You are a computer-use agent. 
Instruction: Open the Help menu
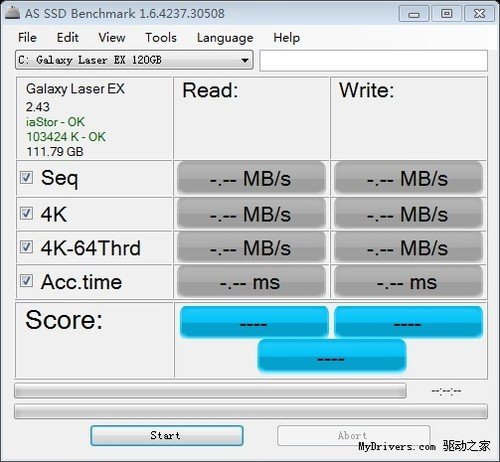[287, 38]
